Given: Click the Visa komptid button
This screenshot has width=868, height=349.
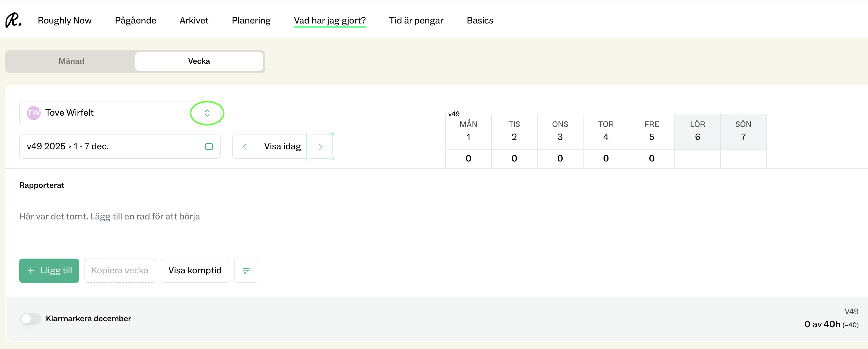Looking at the screenshot, I should pyautogui.click(x=195, y=270).
